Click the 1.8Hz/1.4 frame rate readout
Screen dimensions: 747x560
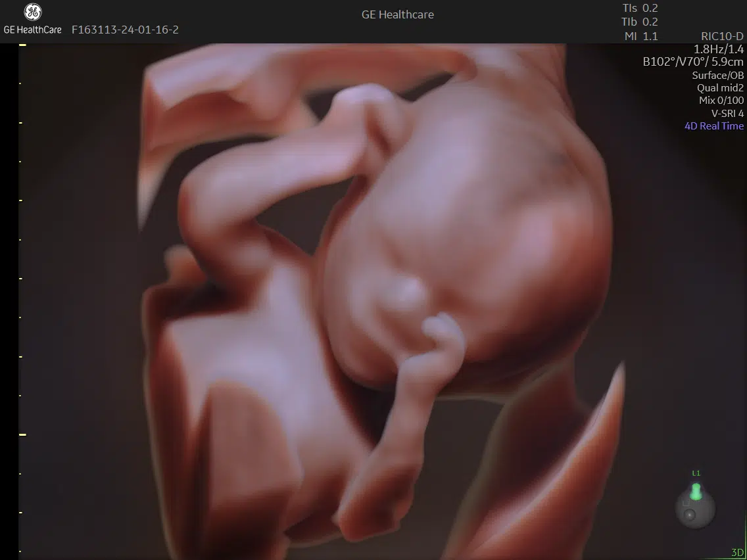pyautogui.click(x=719, y=49)
